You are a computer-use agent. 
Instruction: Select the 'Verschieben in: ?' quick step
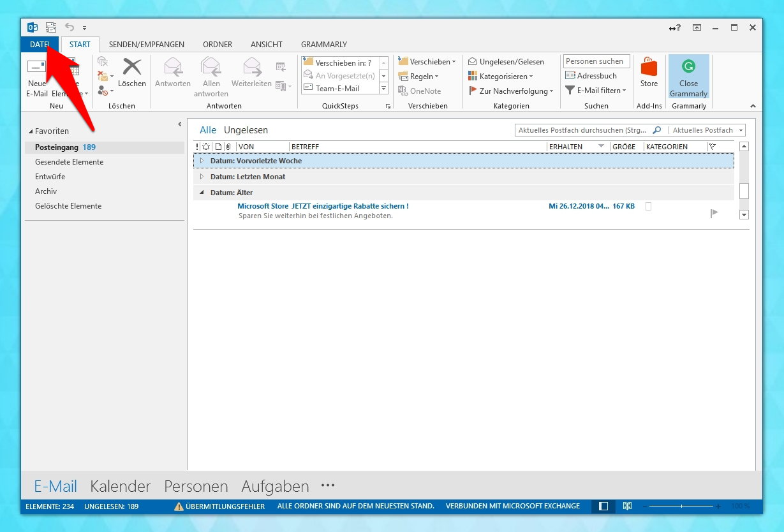(339, 63)
